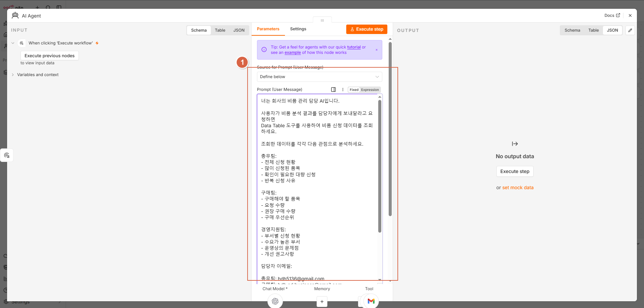Add a Memory sub-node with plus button

(x=322, y=302)
